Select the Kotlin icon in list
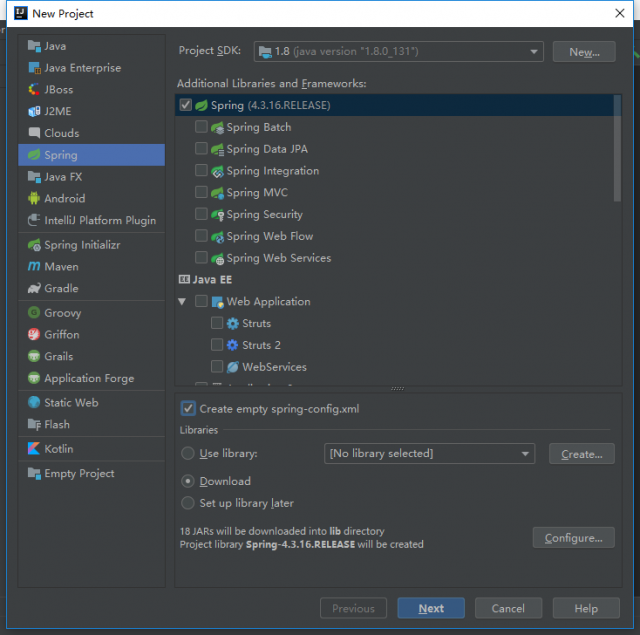 (x=34, y=449)
